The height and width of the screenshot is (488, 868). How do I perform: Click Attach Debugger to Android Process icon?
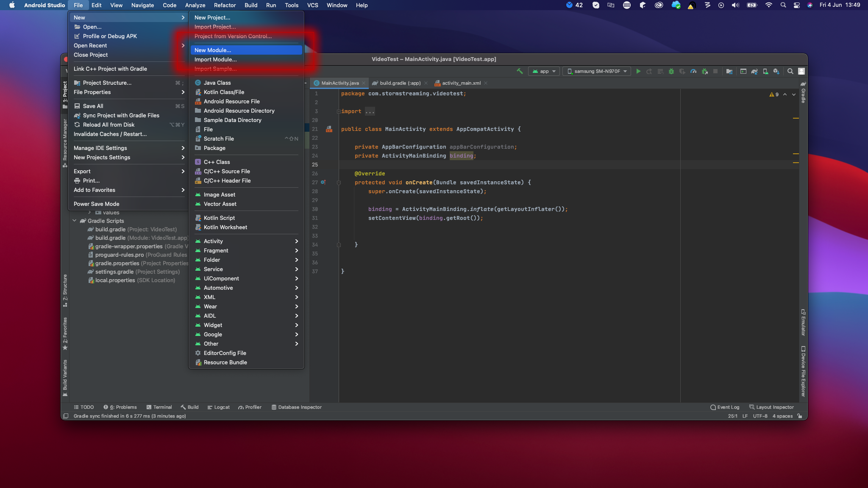point(704,71)
